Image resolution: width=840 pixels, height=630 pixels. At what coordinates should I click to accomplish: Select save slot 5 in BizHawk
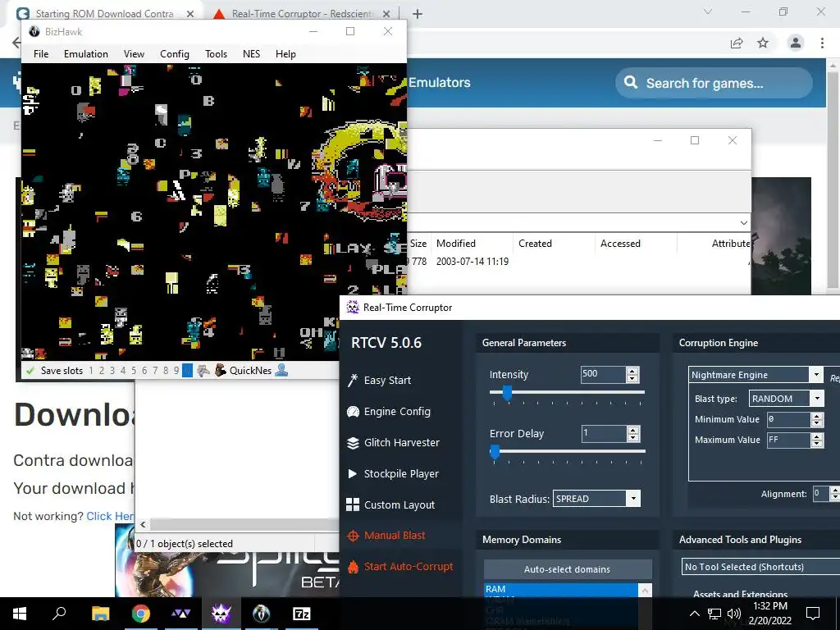coord(134,370)
